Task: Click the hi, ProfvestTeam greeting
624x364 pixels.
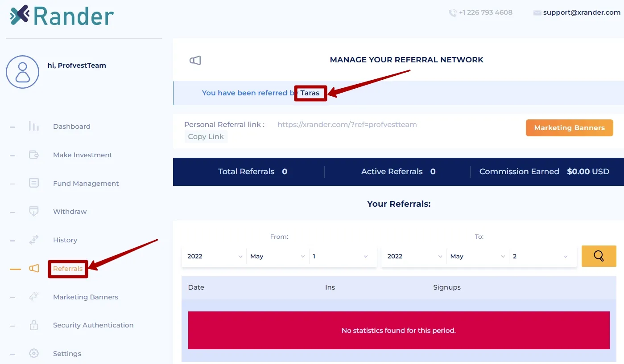Action: [x=77, y=65]
